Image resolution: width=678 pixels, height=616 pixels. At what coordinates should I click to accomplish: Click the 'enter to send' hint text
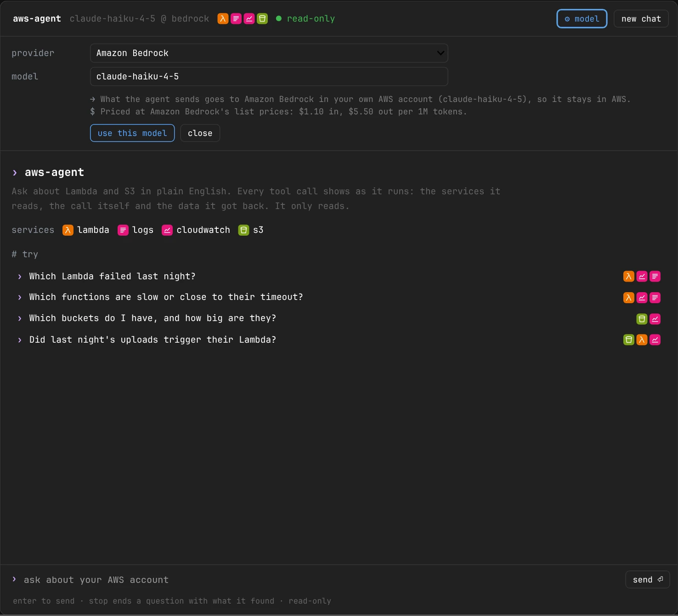[x=44, y=601]
